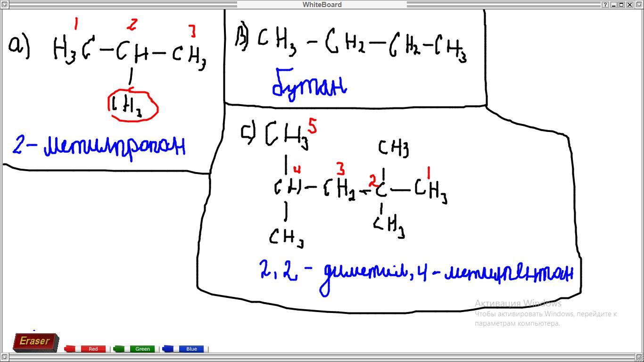The image size is (644, 362).
Task: Open help with the question mark button
Action: pyautogui.click(x=605, y=5)
